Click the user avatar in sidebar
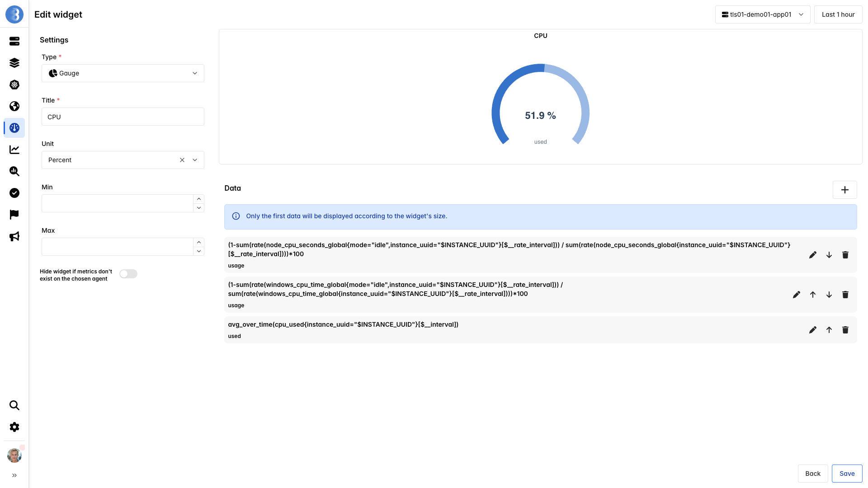This screenshot has width=868, height=488. (x=14, y=455)
